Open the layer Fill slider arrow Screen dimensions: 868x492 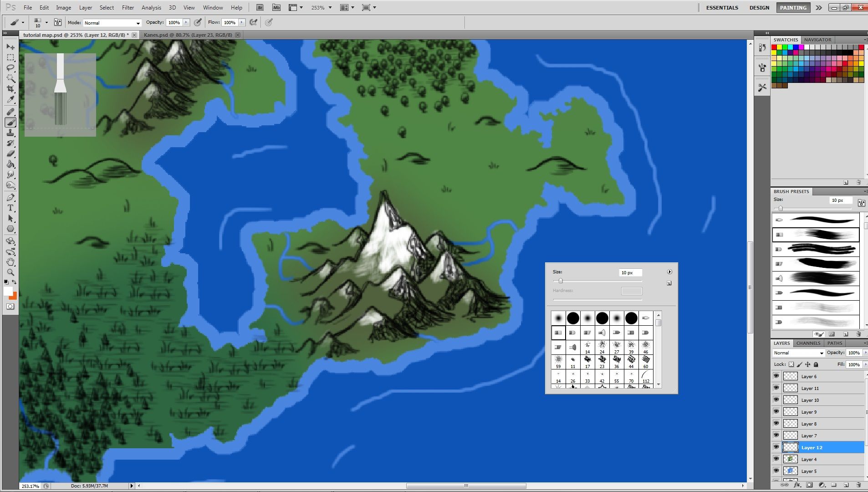[865, 364]
